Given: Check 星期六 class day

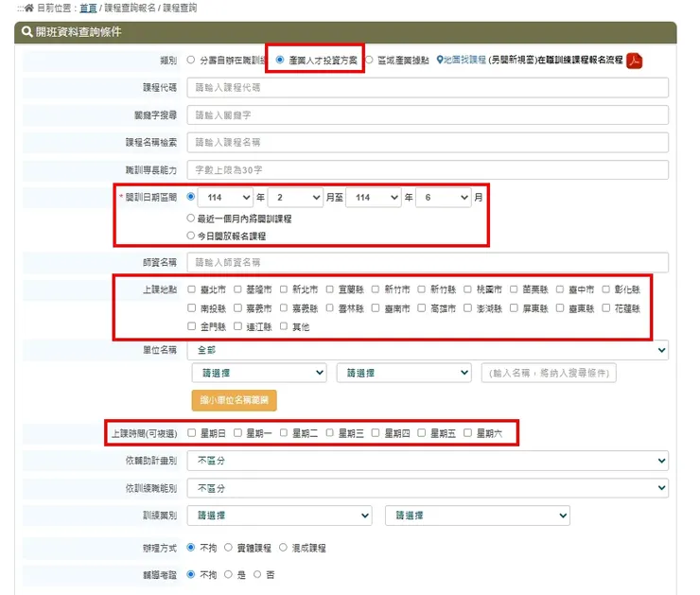Looking at the screenshot, I should (467, 433).
